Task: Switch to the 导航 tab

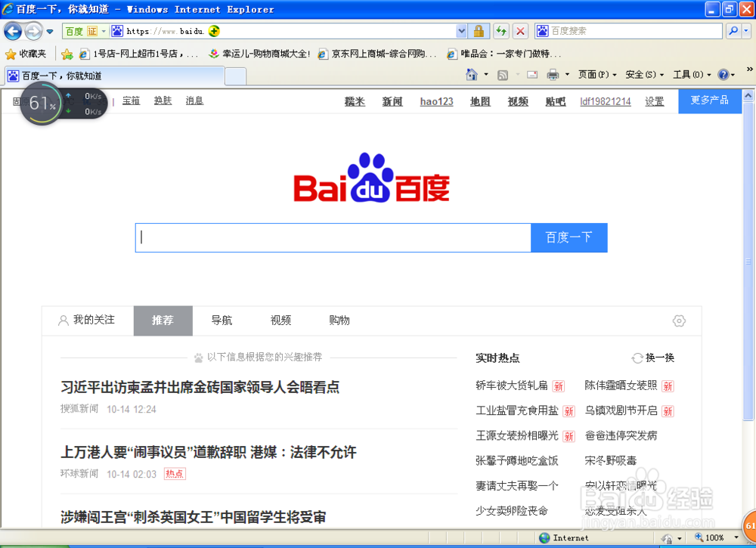Action: pyautogui.click(x=222, y=320)
